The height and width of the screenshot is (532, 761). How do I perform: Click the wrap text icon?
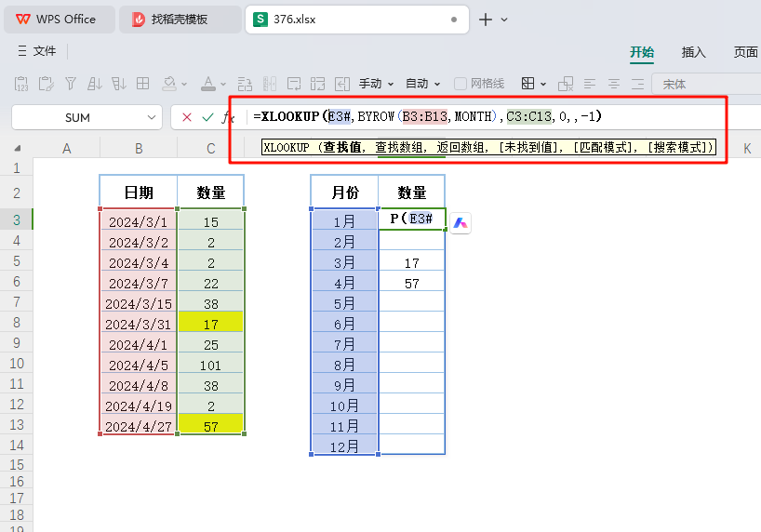245,84
